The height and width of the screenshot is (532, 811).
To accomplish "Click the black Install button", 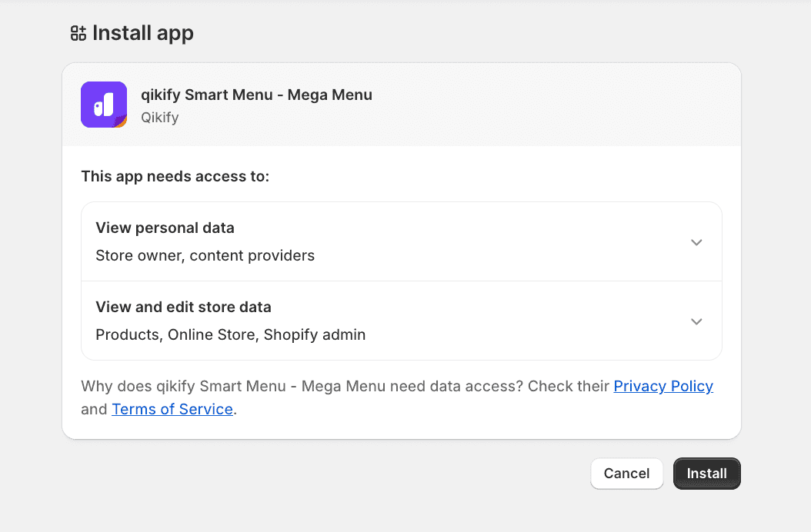I will coord(706,474).
